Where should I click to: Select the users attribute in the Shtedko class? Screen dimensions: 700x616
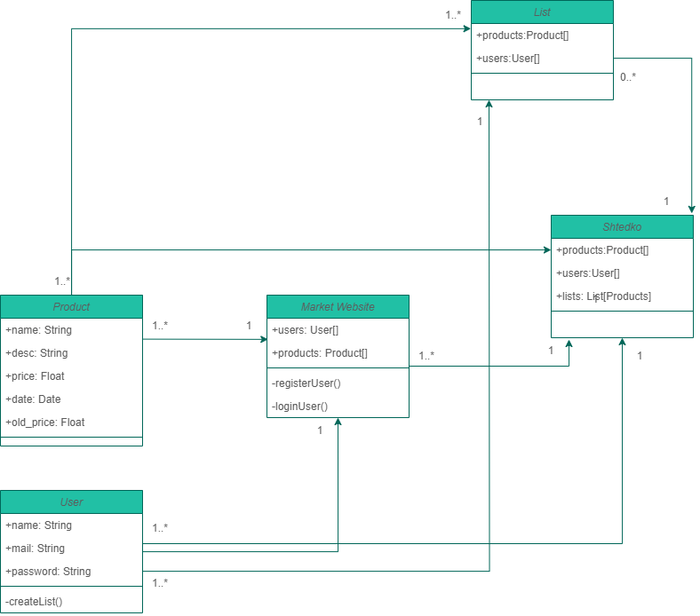click(x=588, y=273)
